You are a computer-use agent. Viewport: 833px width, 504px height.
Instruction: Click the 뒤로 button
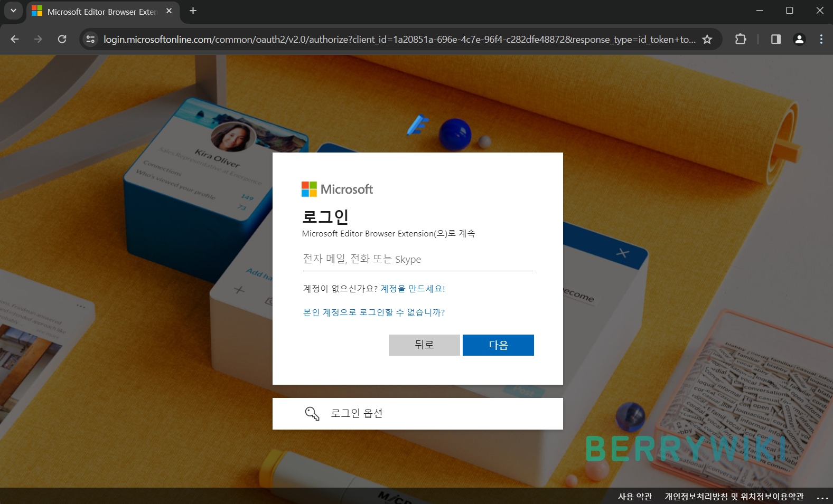[x=424, y=345]
